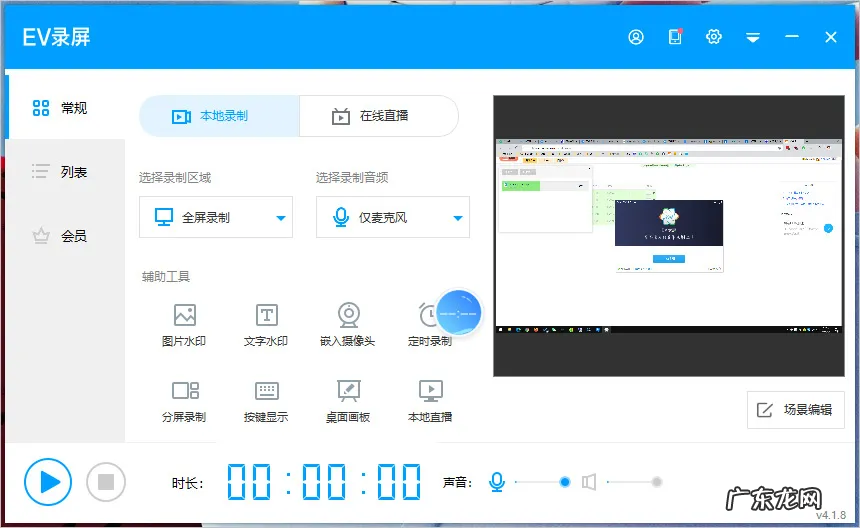Minimize the EV录屏 window
This screenshot has height=528, width=860.
(791, 37)
